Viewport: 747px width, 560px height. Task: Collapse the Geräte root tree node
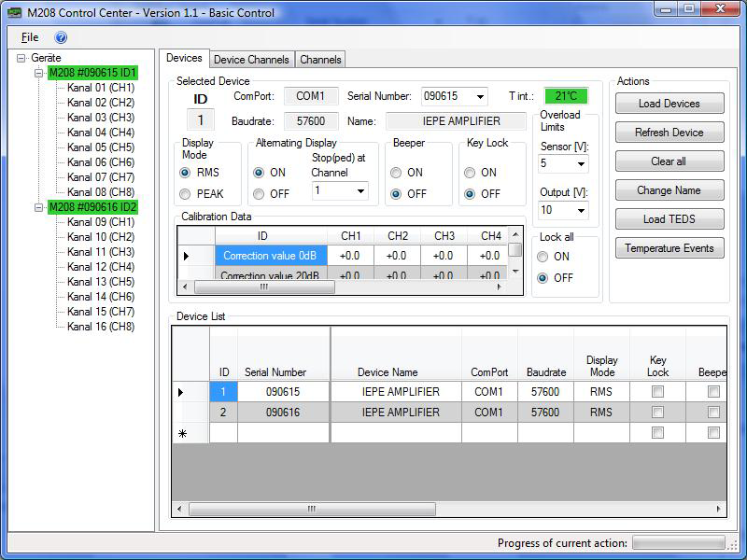pyautogui.click(x=21, y=58)
